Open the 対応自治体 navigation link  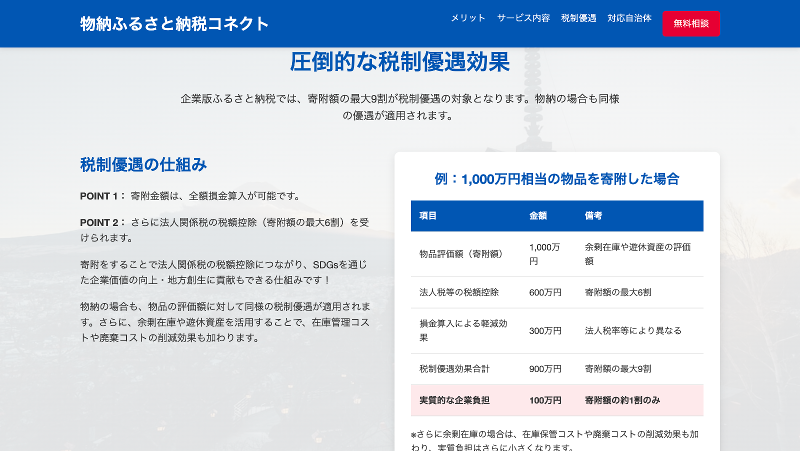click(x=629, y=19)
